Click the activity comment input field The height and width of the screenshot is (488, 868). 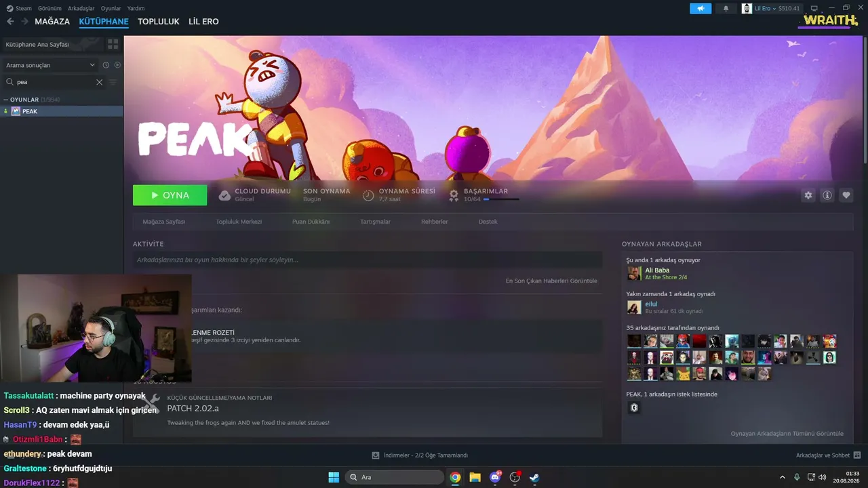point(368,260)
